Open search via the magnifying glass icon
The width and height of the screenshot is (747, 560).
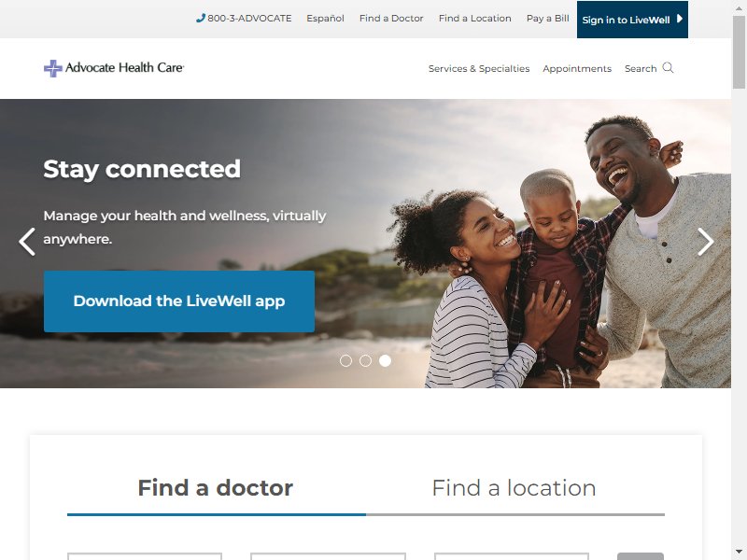point(668,68)
